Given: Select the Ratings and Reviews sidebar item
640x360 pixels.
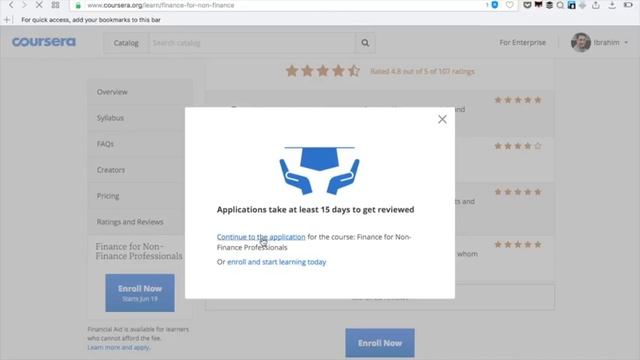Looking at the screenshot, I should tap(140, 222).
